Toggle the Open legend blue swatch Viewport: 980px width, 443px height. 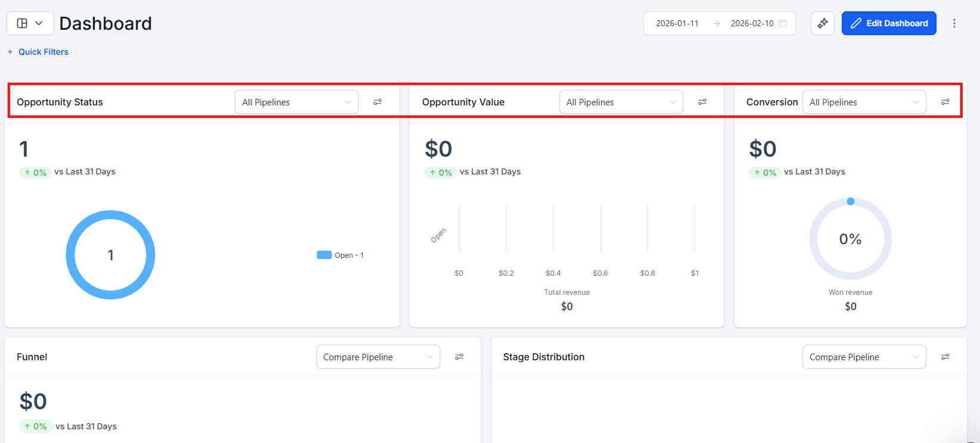click(x=324, y=255)
